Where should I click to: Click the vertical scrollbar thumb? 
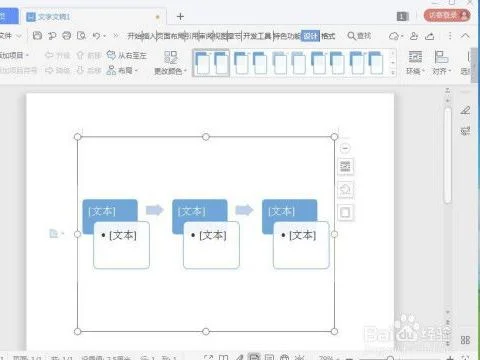point(448,155)
